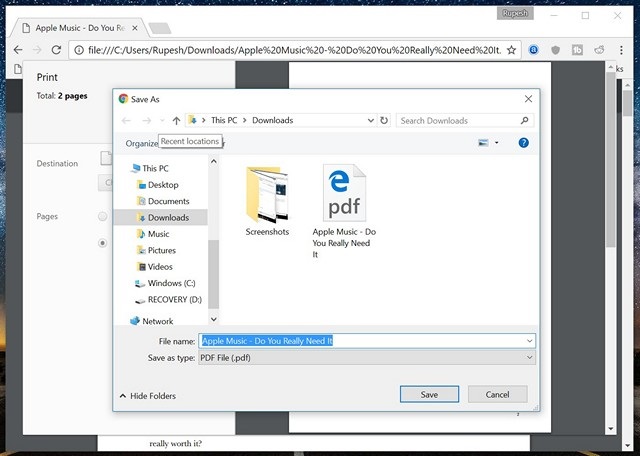The image size is (640, 456).
Task: Select the upper Pages radio button
Action: coord(102,216)
